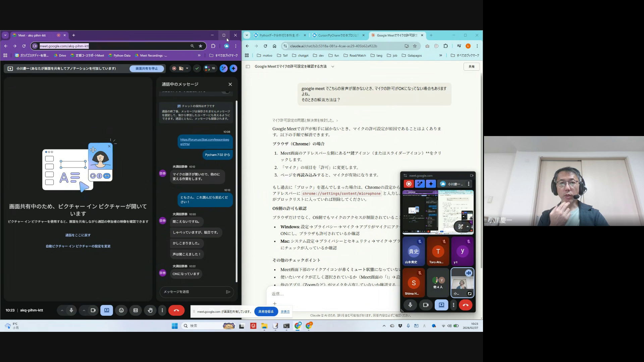This screenshot has height=362, width=644.
Task: Turn on captions in the Meet toolbar
Action: pyautogui.click(x=136, y=310)
